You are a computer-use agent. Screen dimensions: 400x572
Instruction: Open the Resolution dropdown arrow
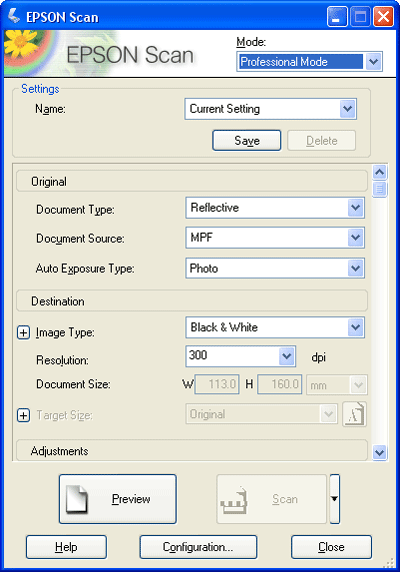pos(287,356)
